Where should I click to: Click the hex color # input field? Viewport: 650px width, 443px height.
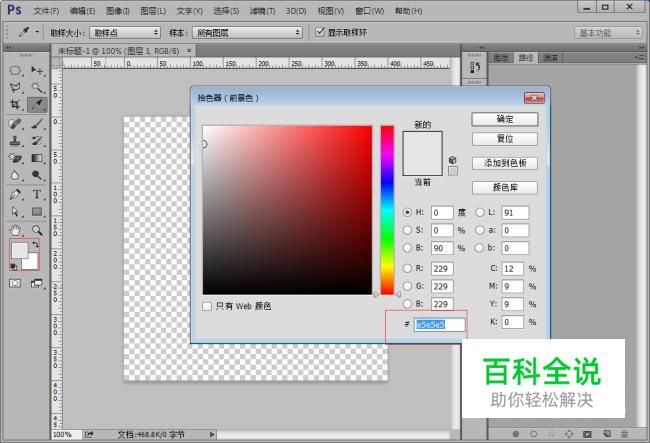(439, 324)
